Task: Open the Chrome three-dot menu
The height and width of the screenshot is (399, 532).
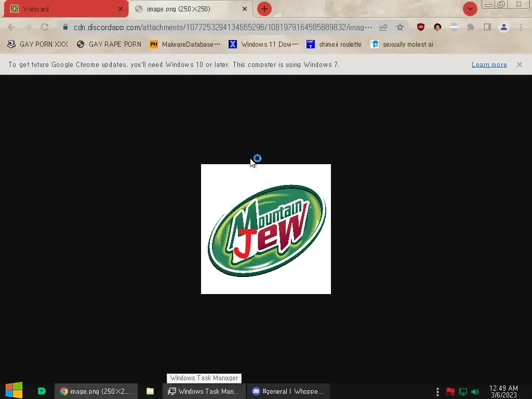Action: [x=521, y=27]
